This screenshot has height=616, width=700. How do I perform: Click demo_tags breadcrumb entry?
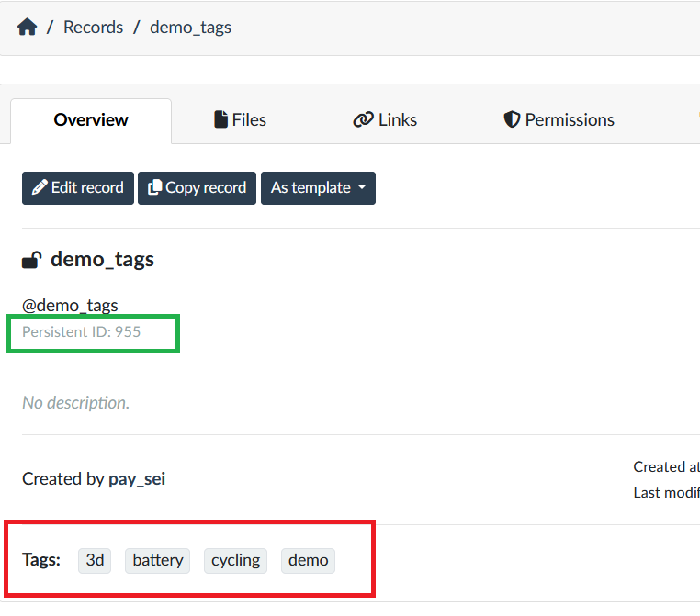point(191,28)
